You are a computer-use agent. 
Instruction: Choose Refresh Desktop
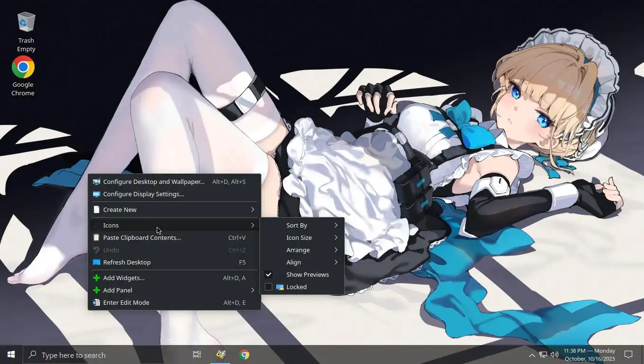click(174, 262)
